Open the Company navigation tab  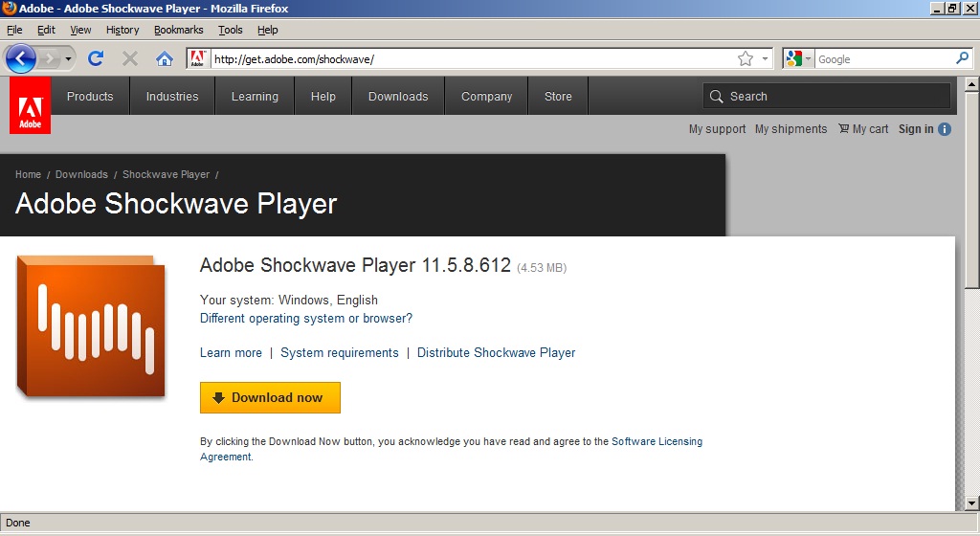coord(486,97)
